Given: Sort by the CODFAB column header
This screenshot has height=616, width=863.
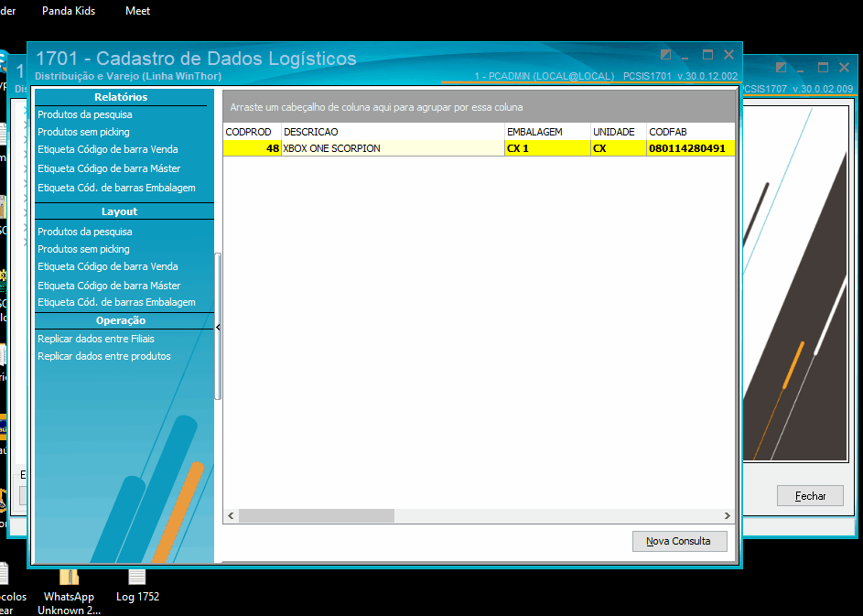Looking at the screenshot, I should tap(691, 132).
